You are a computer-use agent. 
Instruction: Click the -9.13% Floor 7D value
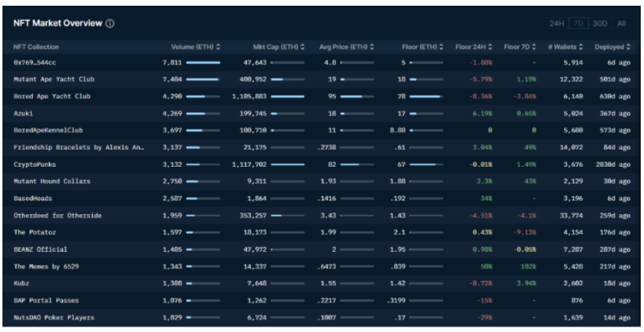coord(525,232)
